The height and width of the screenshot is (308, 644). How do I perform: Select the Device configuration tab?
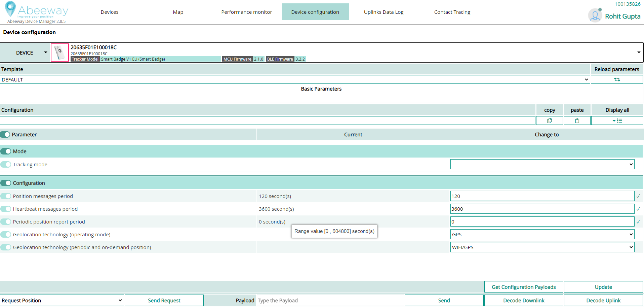(x=315, y=12)
